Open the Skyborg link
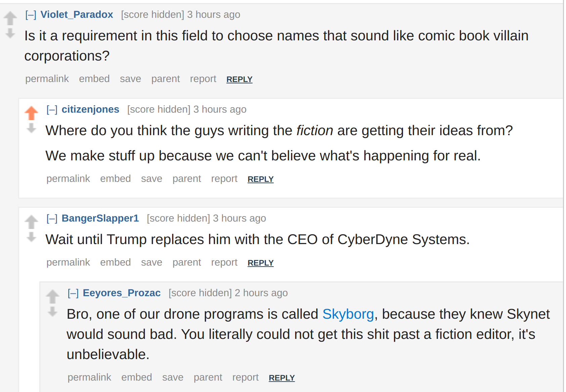 [x=348, y=314]
